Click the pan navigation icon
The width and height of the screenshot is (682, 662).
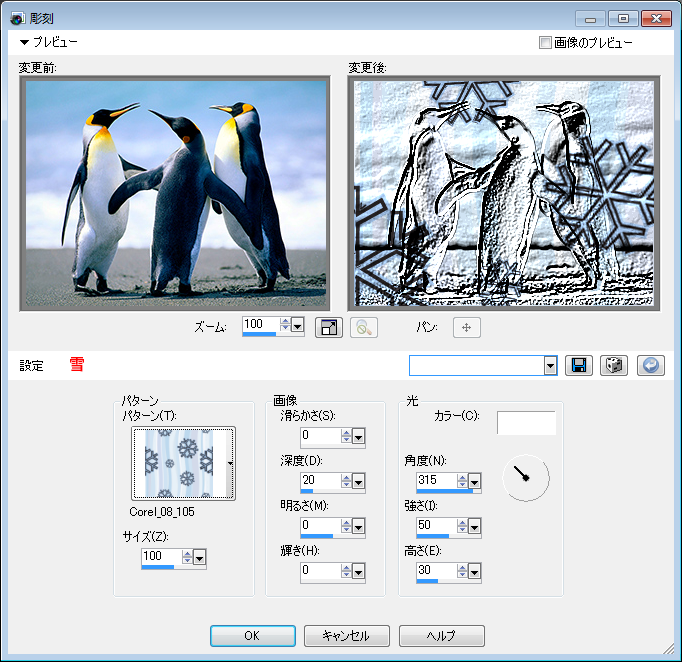point(467,327)
